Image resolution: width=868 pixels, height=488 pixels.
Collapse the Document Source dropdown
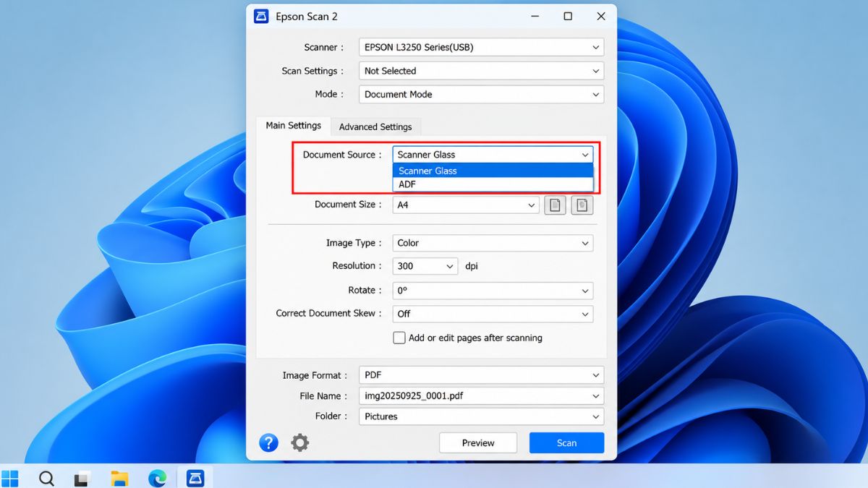pyautogui.click(x=493, y=155)
